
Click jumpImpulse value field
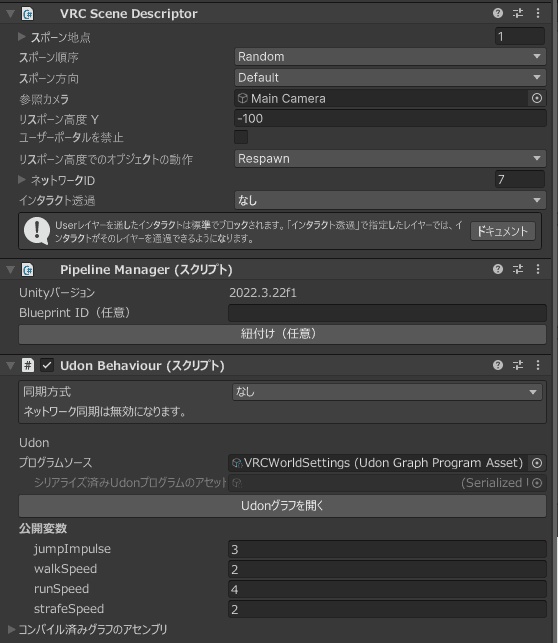pos(387,549)
